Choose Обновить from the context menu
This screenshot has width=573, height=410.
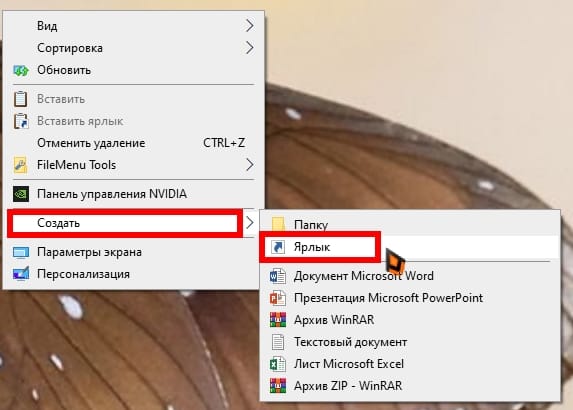pos(133,70)
